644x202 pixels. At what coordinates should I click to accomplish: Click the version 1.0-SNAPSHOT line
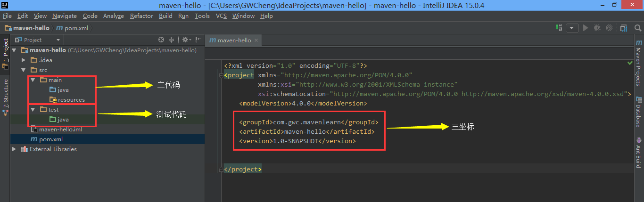[297, 141]
